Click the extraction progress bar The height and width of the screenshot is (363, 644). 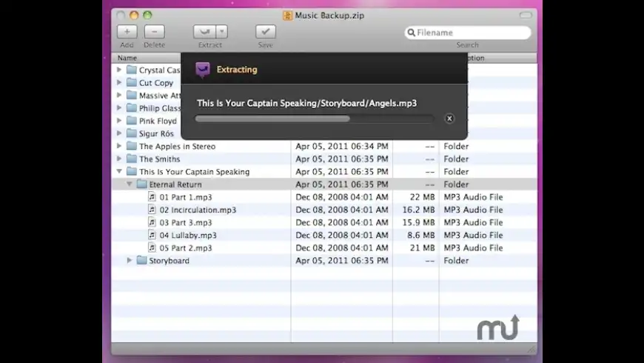click(x=314, y=119)
